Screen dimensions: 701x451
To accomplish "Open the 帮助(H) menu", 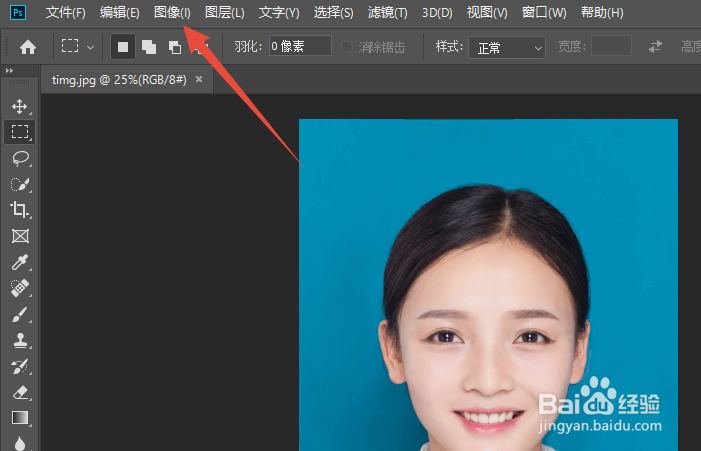I will point(602,13).
